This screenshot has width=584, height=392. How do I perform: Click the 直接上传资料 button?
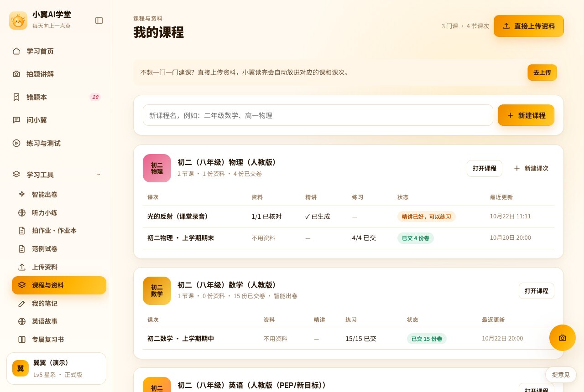pos(529,26)
